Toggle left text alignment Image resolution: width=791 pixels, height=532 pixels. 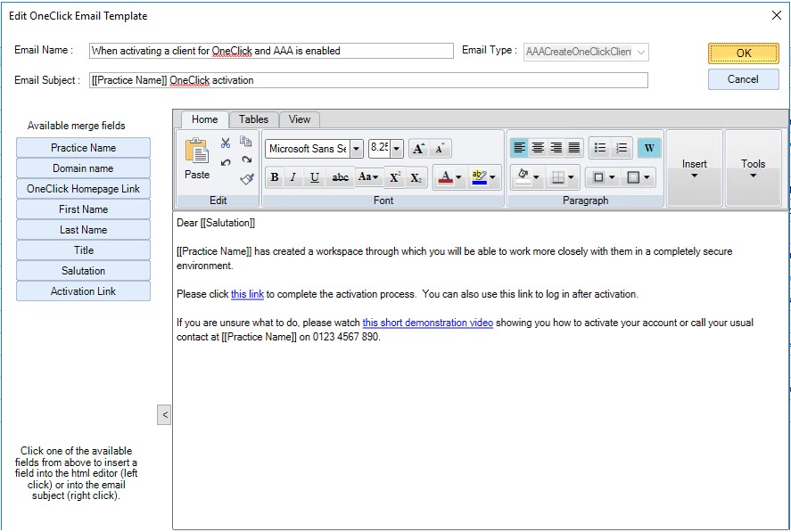pyautogui.click(x=519, y=148)
